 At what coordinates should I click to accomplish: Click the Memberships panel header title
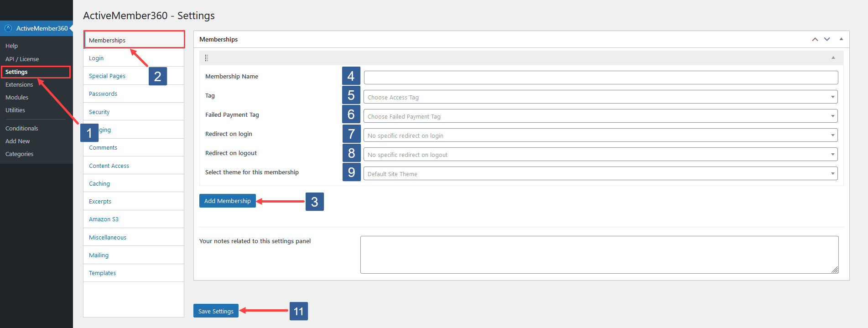[x=218, y=39]
